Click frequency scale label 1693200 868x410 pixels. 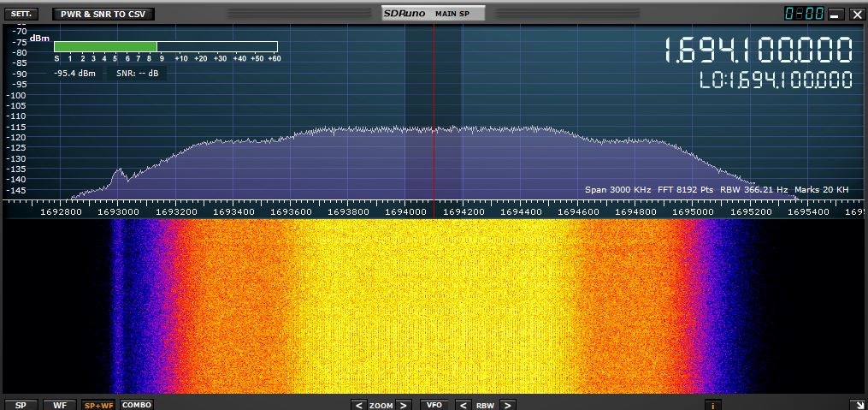(x=175, y=211)
